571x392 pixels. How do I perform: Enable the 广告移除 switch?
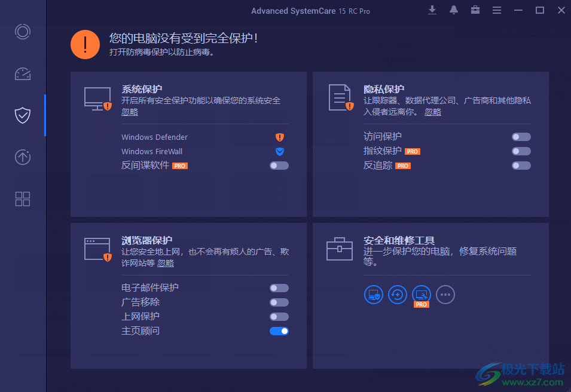[x=279, y=302]
